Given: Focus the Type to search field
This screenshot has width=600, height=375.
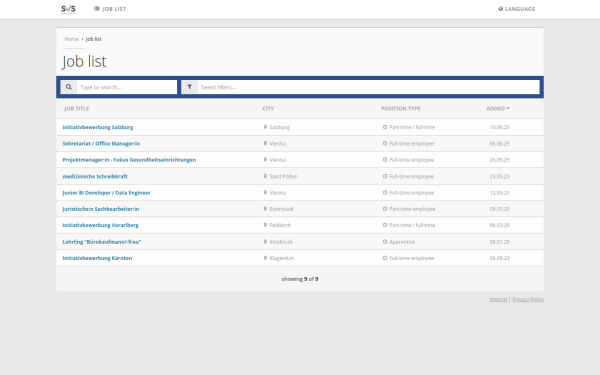Looking at the screenshot, I should click(x=127, y=87).
